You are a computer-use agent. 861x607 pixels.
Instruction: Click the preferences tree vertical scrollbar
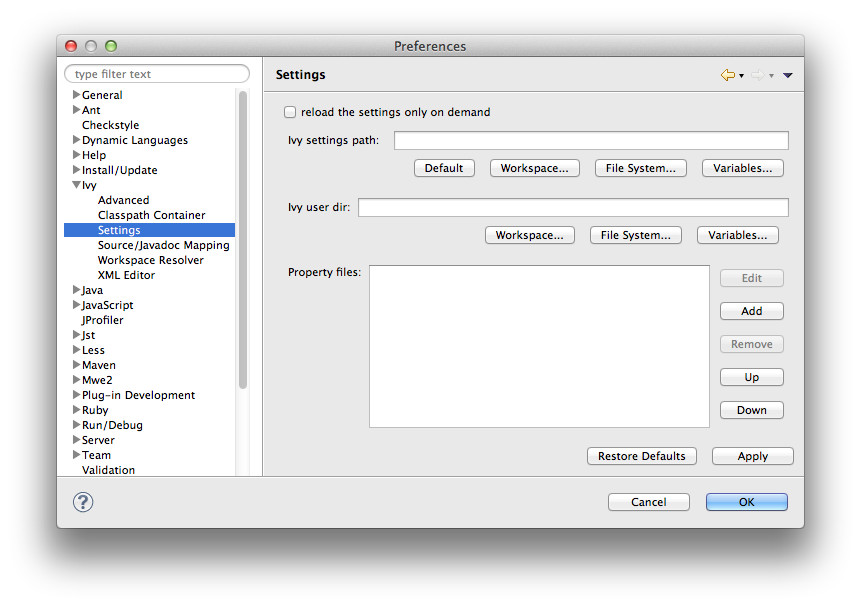[x=242, y=240]
